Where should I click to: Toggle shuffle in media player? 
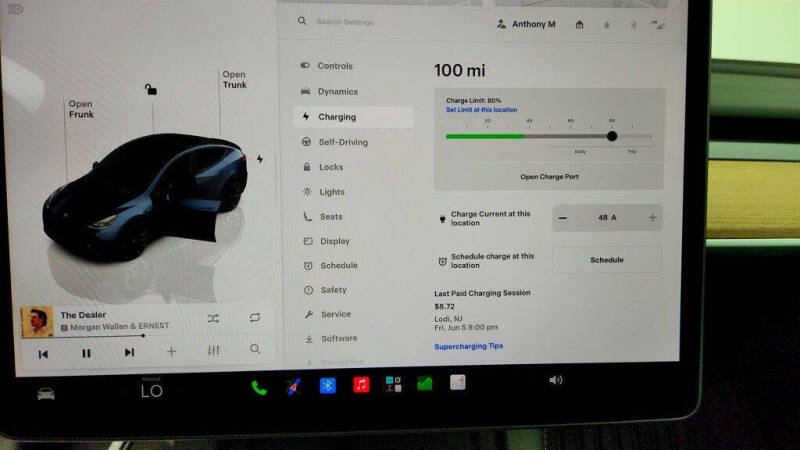[213, 319]
